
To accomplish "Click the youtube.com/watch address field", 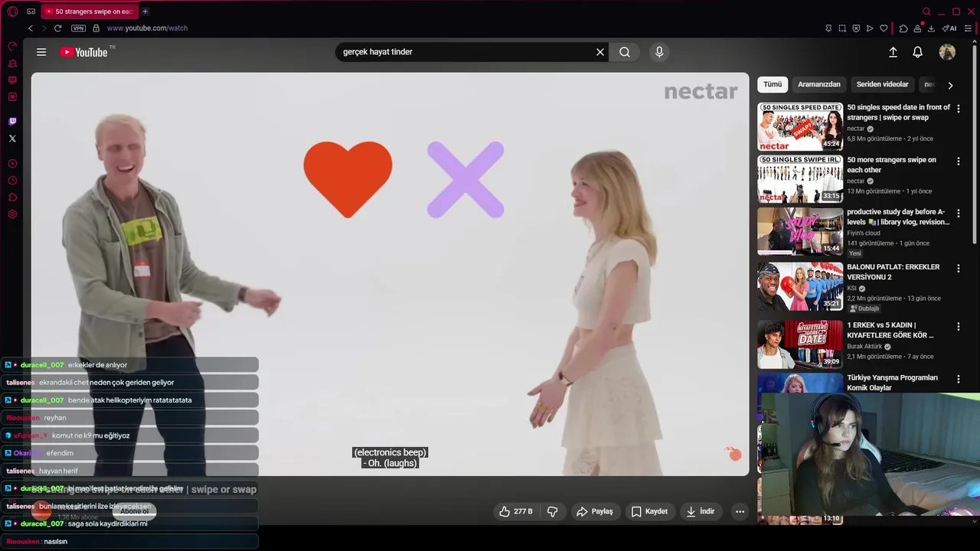I will 147,28.
